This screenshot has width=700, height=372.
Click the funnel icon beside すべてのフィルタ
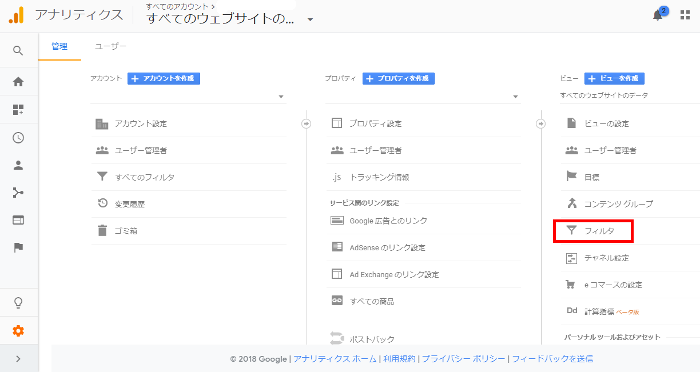[102, 177]
